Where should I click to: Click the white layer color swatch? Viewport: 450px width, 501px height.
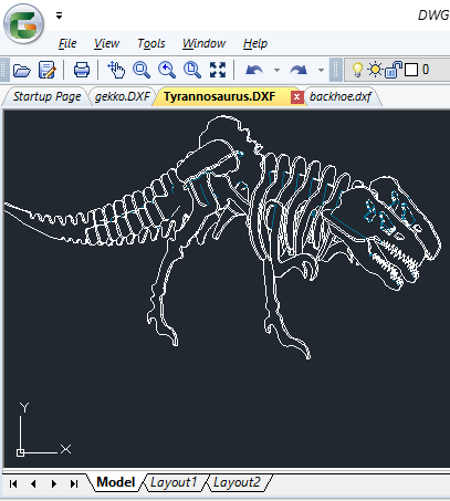tap(411, 70)
